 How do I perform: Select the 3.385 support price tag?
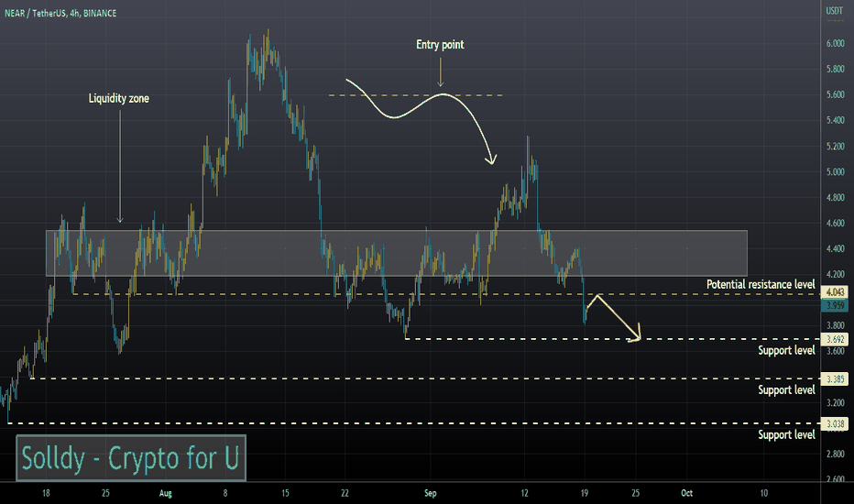point(835,379)
